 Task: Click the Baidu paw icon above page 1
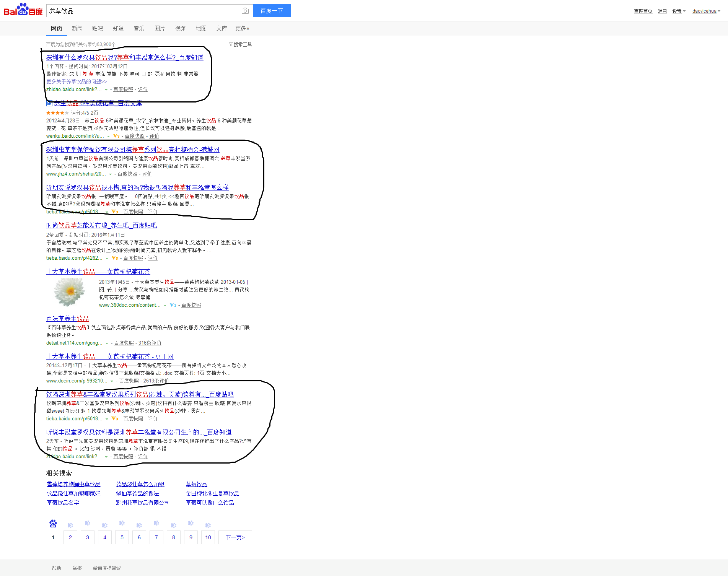53,524
